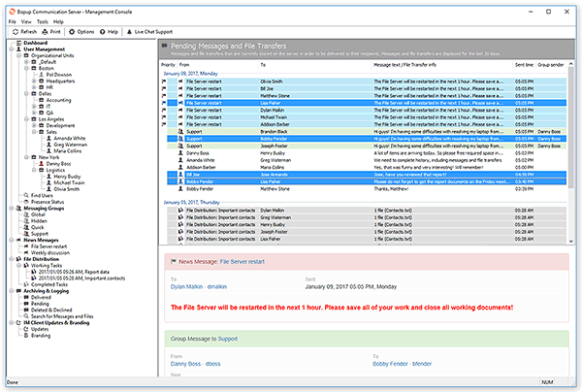
Task: Open the Delivered archive icon
Action: [26, 297]
